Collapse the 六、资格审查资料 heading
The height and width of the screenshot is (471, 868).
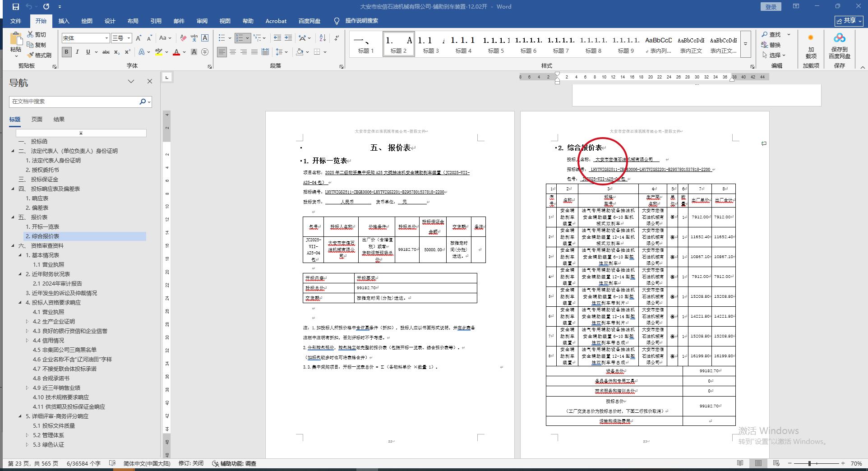pyautogui.click(x=13, y=246)
